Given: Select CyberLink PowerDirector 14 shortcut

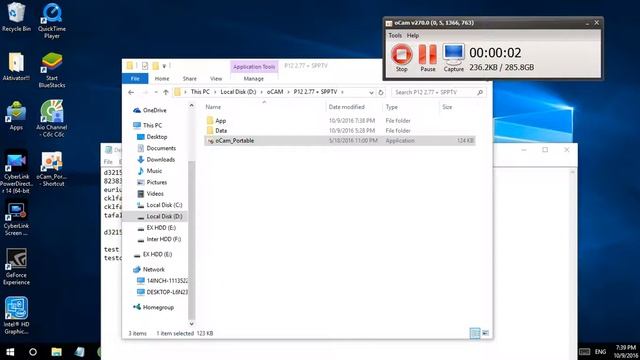Looking at the screenshot, I should coord(16,172).
